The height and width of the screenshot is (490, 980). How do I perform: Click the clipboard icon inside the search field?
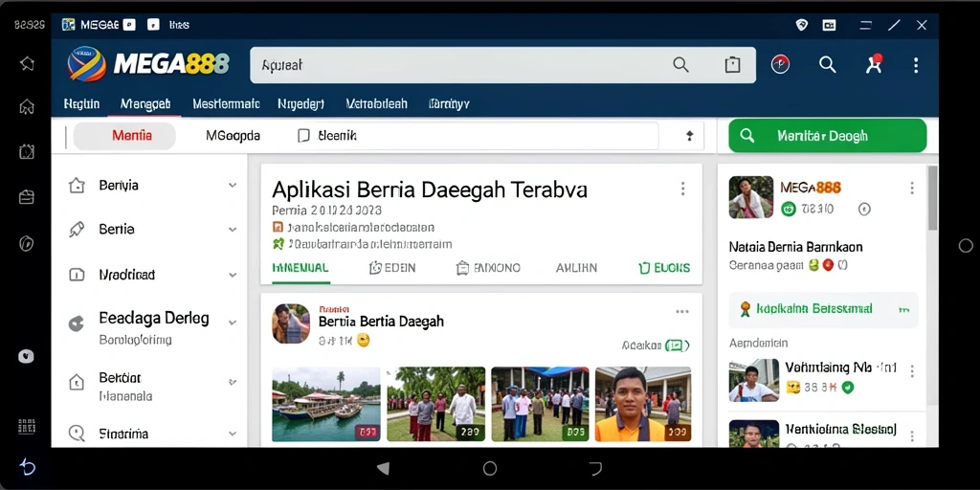point(732,64)
